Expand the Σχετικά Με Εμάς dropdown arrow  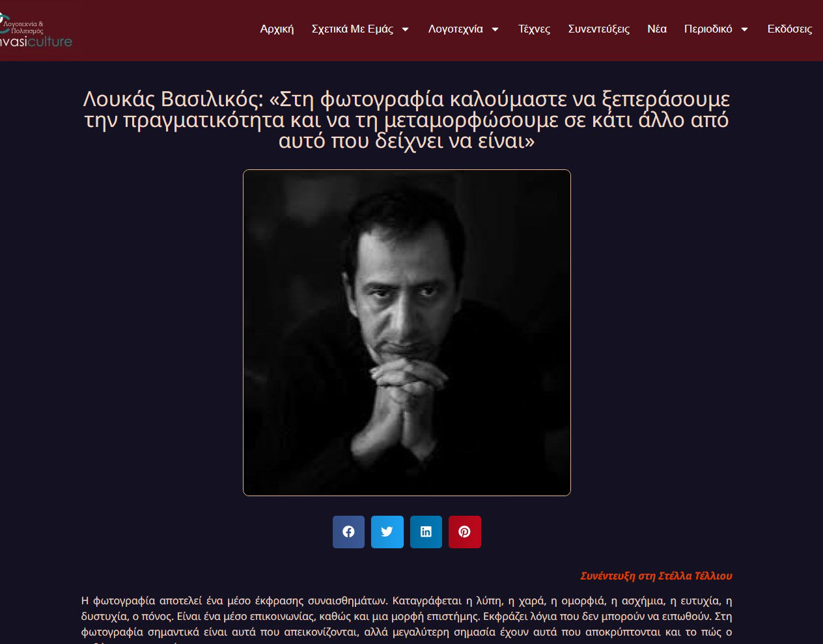(x=405, y=29)
